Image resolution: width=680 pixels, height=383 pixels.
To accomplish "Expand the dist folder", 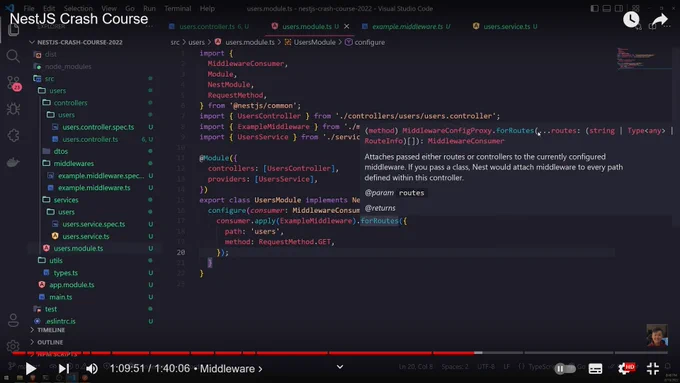I will (51, 54).
